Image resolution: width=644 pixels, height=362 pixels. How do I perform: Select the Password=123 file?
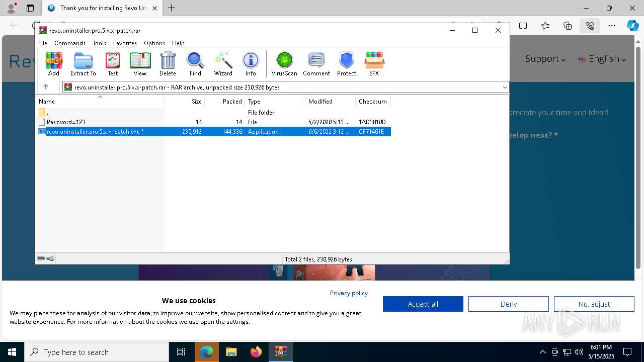pos(213,122)
